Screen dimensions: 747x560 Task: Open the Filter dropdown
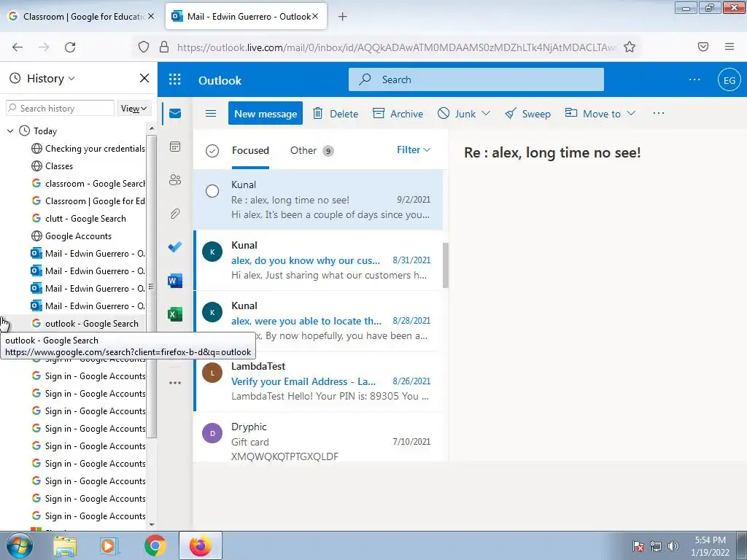414,150
